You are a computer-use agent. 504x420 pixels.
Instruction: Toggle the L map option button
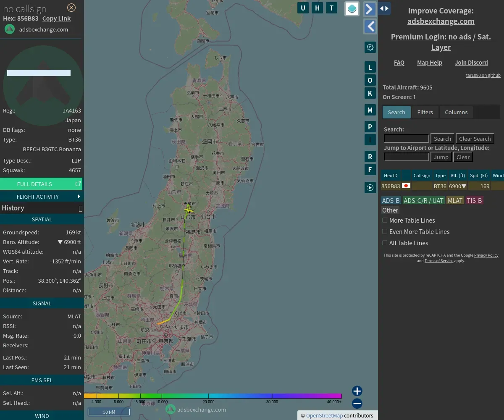[x=370, y=67]
